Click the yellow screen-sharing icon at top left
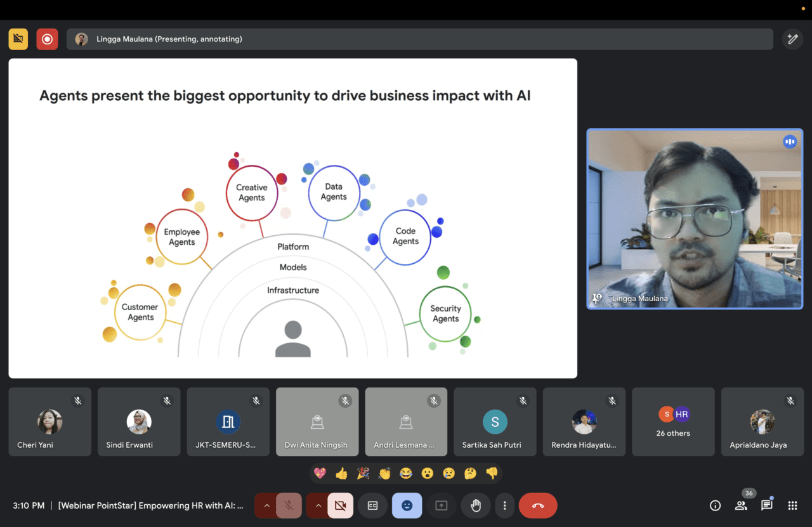Screen dimensions: 812x527 click(18, 39)
